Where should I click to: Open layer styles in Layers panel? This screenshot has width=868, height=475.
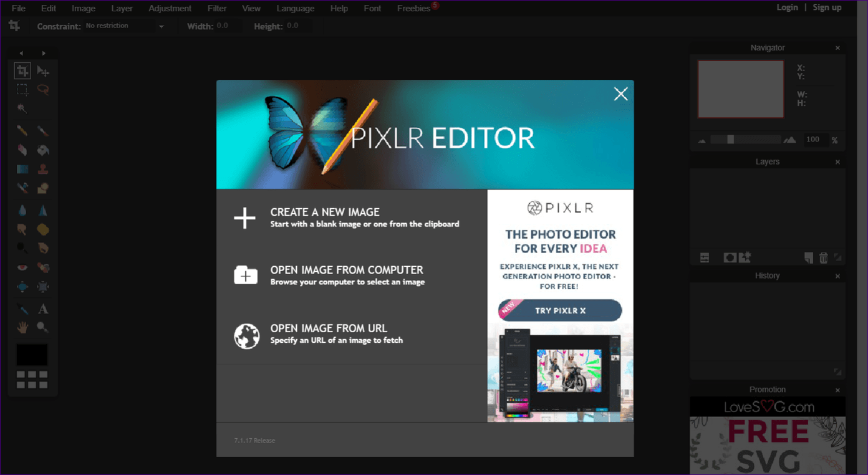pyautogui.click(x=745, y=257)
